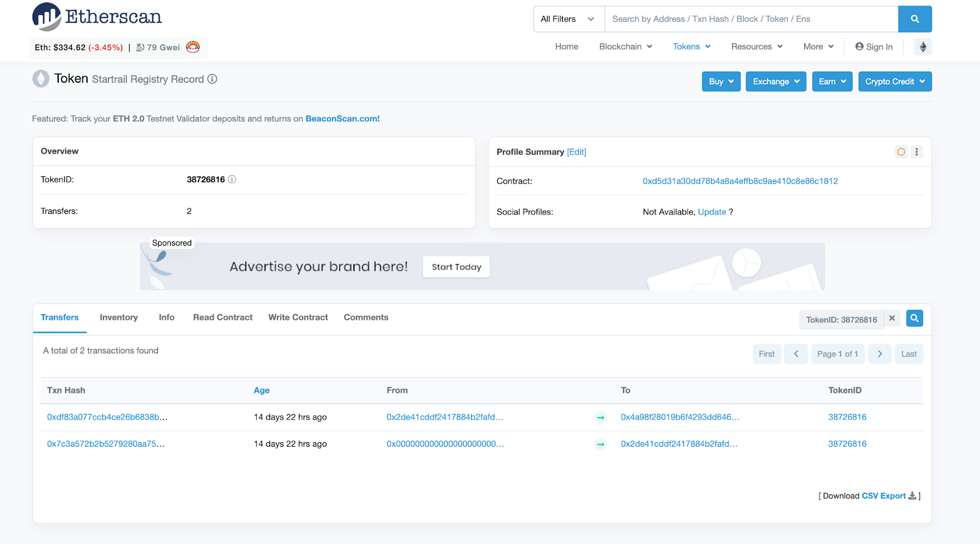Viewport: 980px width, 544px height.
Task: Open transaction hash 0x7c3a572b2b5279280aa75
Action: pos(105,444)
